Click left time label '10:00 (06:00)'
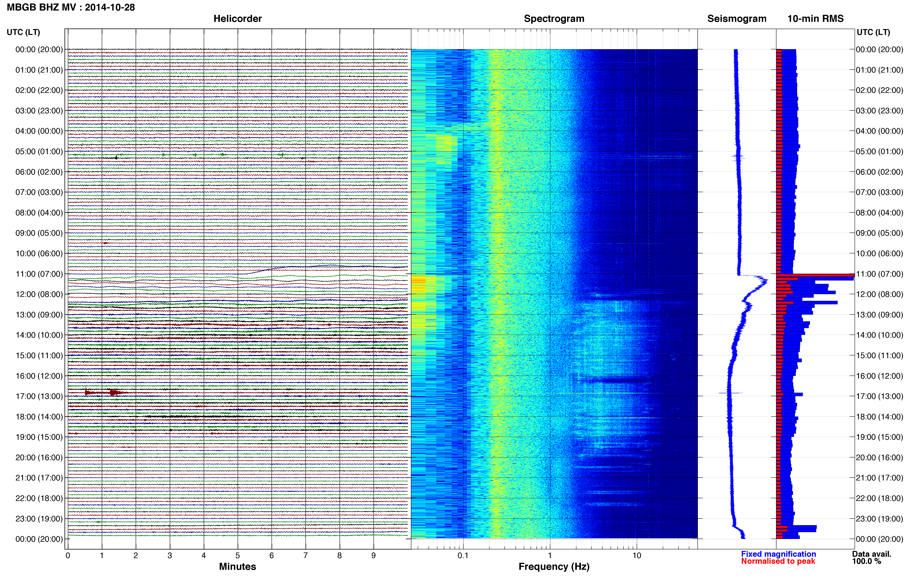Image resolution: width=924 pixels, height=578 pixels. pos(39,253)
